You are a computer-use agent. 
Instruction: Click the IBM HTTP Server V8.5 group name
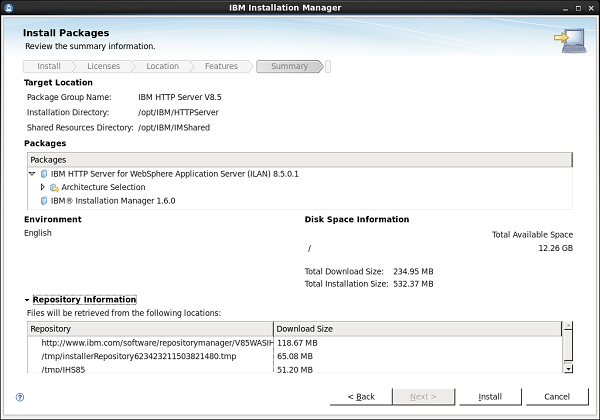[180, 97]
